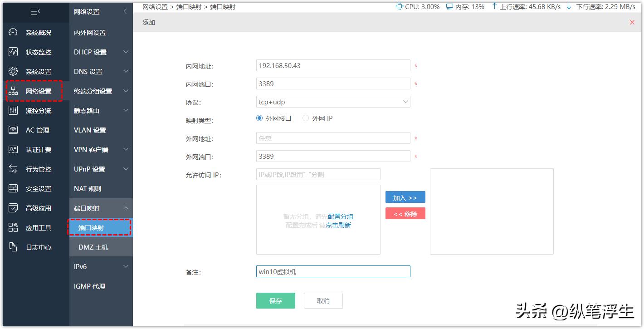Open 安全设置 from the sidebar
The width and height of the screenshot is (644, 329).
36,188
